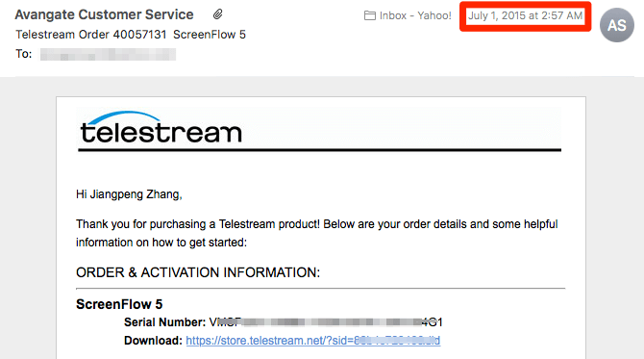
Task: Click the Thank you for purchasing paragraph
Action: coord(316,233)
